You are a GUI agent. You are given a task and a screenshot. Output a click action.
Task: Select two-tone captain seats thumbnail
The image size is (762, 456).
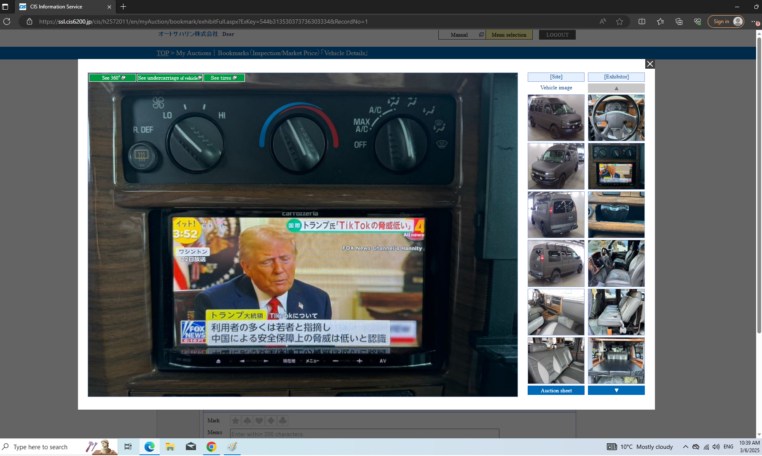tap(556, 360)
